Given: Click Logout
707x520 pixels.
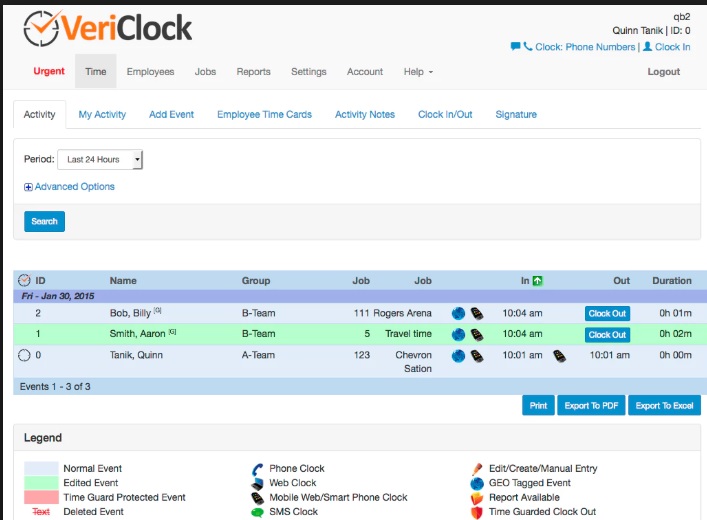Looking at the screenshot, I should point(663,72).
